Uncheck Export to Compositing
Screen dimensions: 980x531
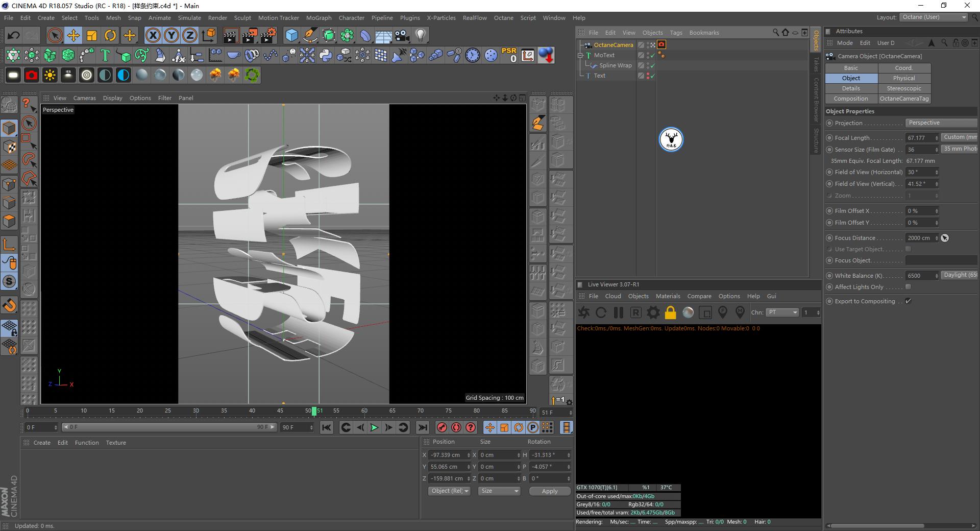(908, 301)
